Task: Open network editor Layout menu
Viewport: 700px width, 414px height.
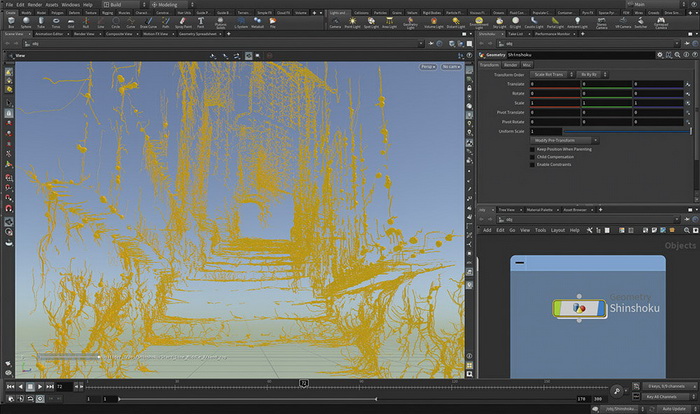Action: 558,230
